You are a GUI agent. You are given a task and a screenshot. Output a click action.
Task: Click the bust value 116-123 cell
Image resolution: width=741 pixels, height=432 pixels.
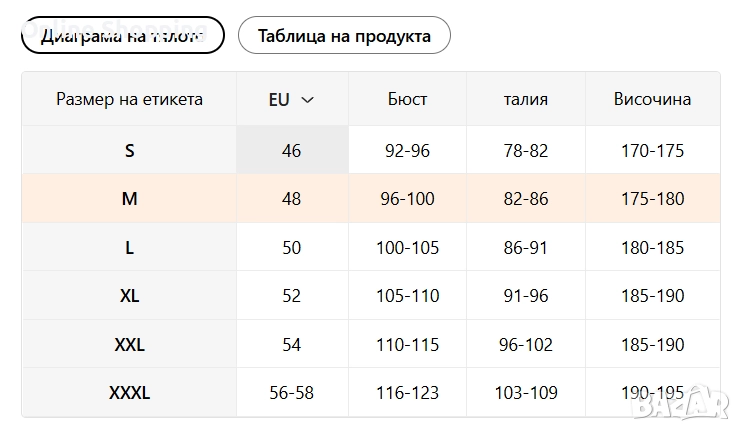click(x=407, y=393)
